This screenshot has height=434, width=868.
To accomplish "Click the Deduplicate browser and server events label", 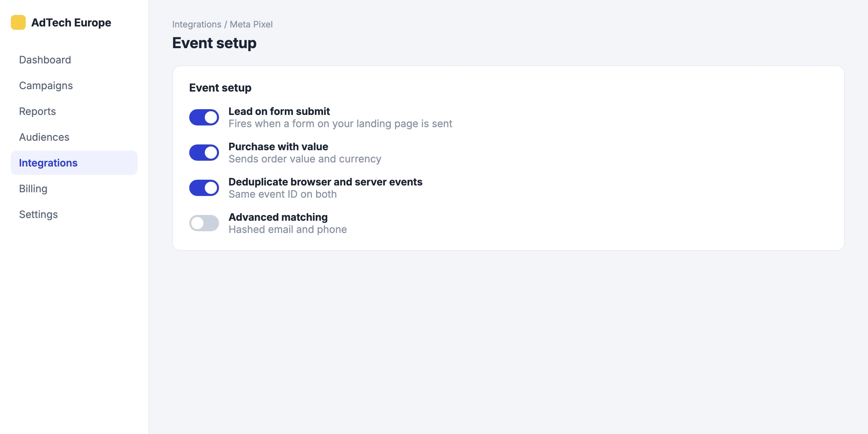I will point(325,182).
